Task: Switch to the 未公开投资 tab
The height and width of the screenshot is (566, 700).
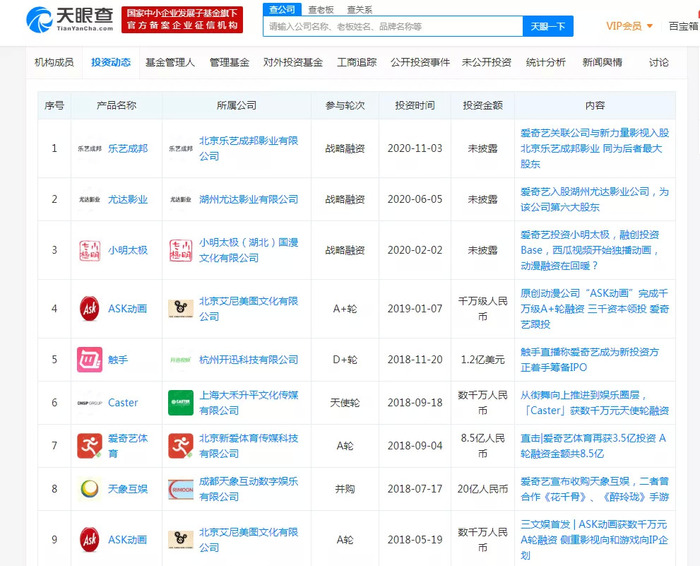Action: 486,62
